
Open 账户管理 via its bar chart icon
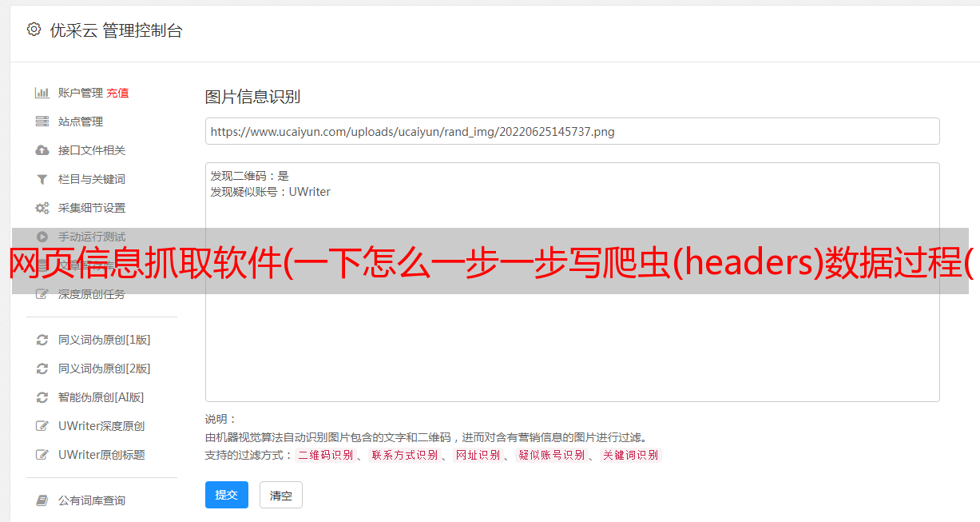point(42,93)
